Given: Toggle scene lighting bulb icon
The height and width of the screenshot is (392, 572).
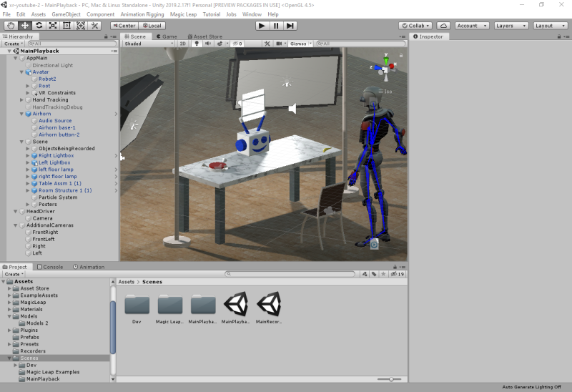Looking at the screenshot, I should (197, 44).
